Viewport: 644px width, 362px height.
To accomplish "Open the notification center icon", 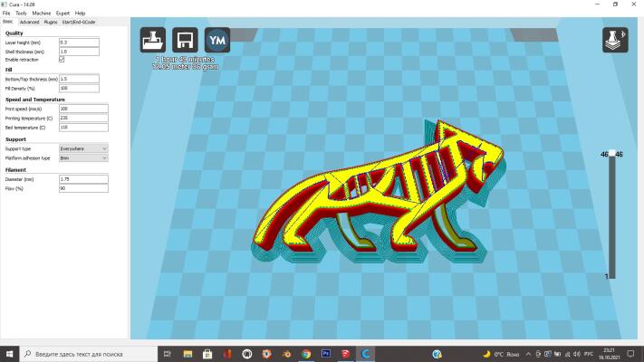I will [630, 354].
